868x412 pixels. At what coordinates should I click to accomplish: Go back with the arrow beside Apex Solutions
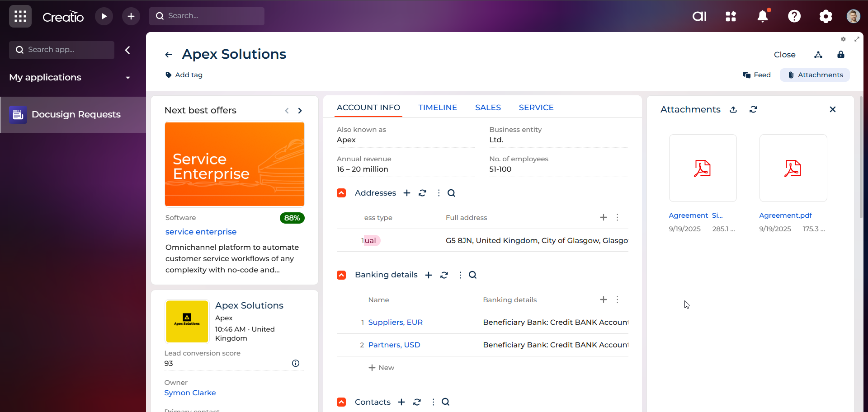point(169,55)
